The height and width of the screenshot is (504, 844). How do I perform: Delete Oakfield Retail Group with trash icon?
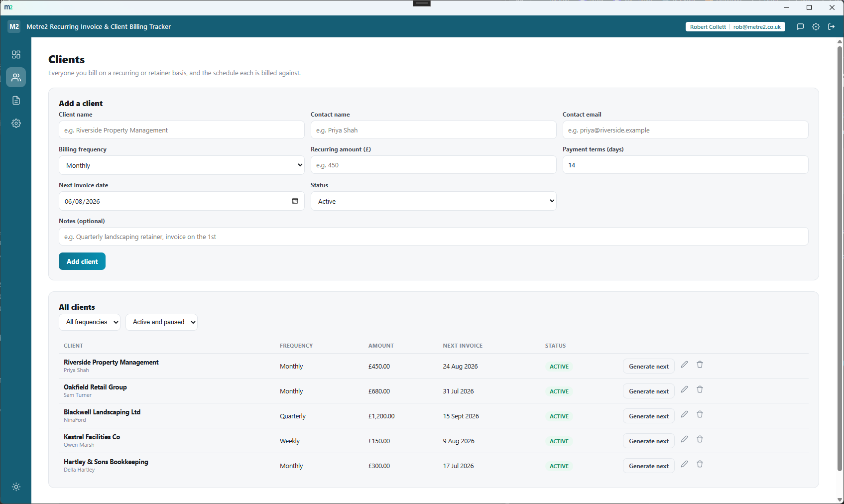700,389
